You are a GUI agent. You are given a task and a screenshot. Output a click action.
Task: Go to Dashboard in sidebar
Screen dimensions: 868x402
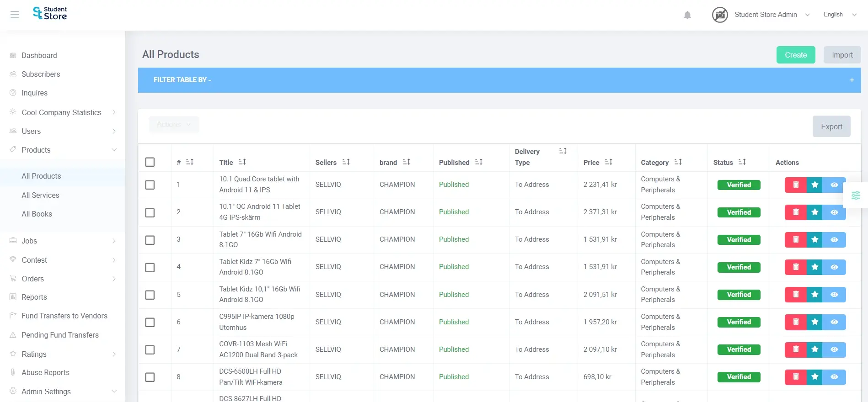tap(39, 55)
